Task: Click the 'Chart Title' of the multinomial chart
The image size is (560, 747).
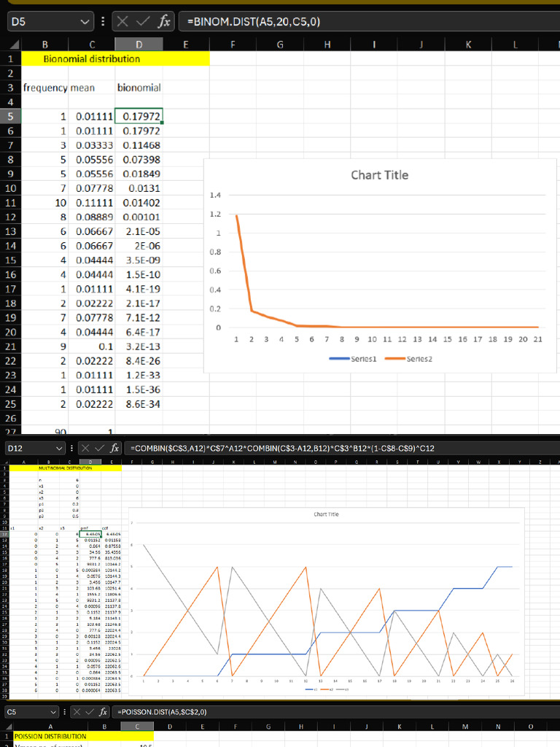Action: [326, 514]
